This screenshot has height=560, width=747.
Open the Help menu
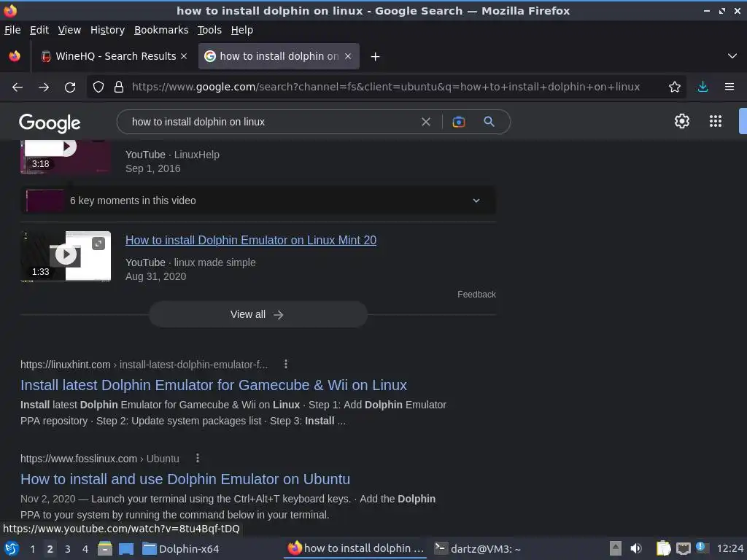click(242, 30)
